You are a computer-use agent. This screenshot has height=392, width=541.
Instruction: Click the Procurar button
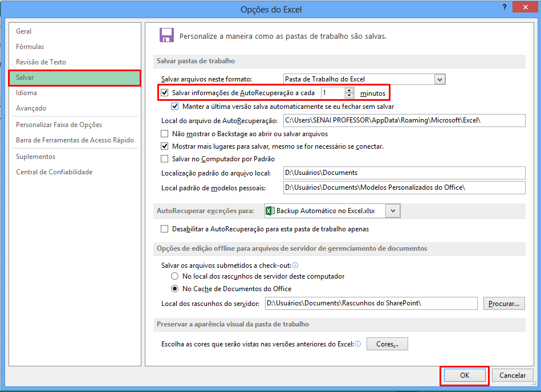(x=503, y=303)
